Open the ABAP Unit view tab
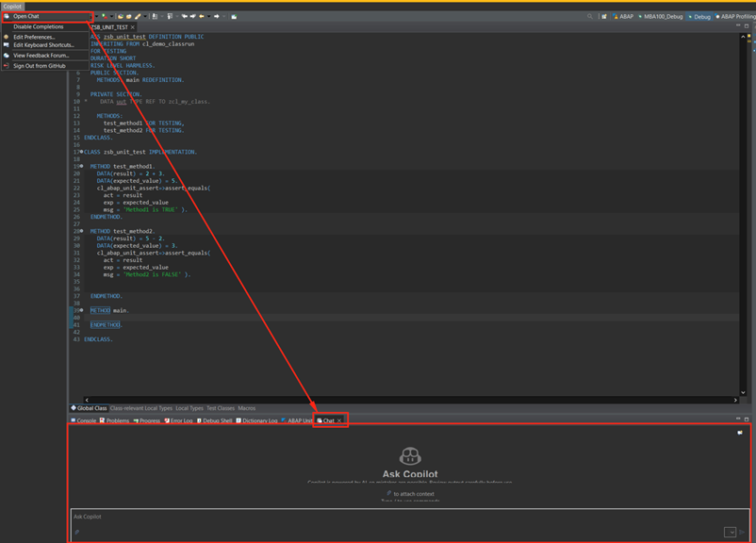The image size is (756, 543). pos(297,420)
